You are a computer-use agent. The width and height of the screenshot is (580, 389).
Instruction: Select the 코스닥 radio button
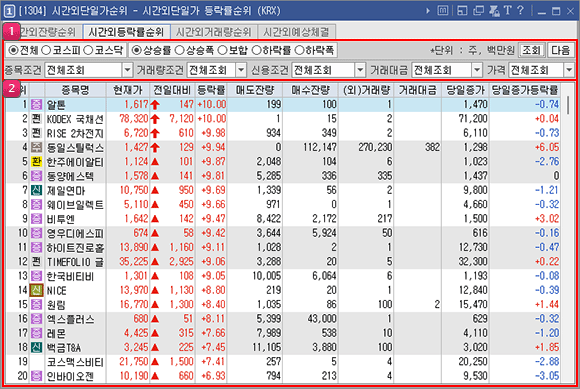pos(88,50)
